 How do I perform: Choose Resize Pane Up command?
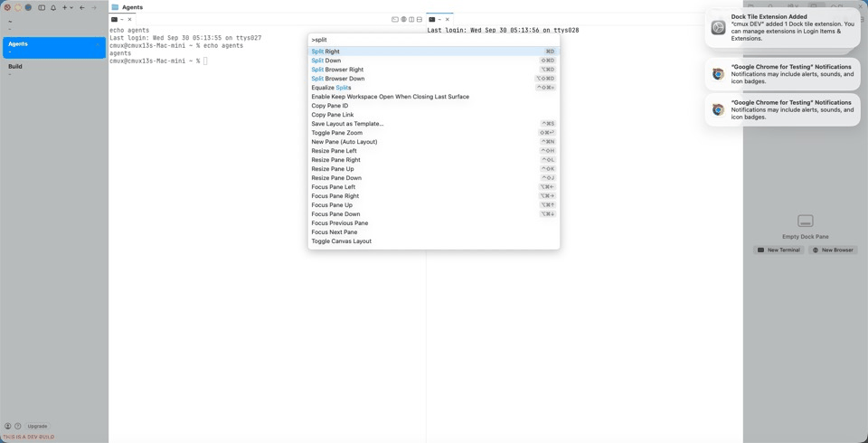pos(433,169)
